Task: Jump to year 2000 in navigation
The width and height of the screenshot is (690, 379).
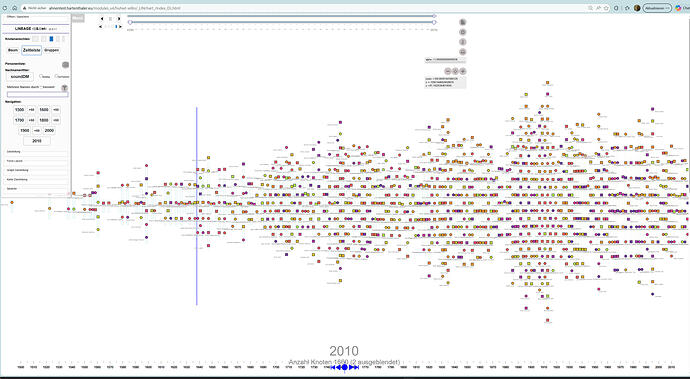Action: tap(49, 131)
